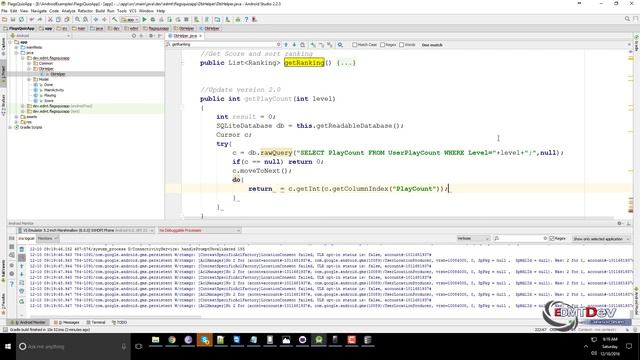Open the No Debuggable Processes dropdown

pyautogui.click(x=199, y=230)
